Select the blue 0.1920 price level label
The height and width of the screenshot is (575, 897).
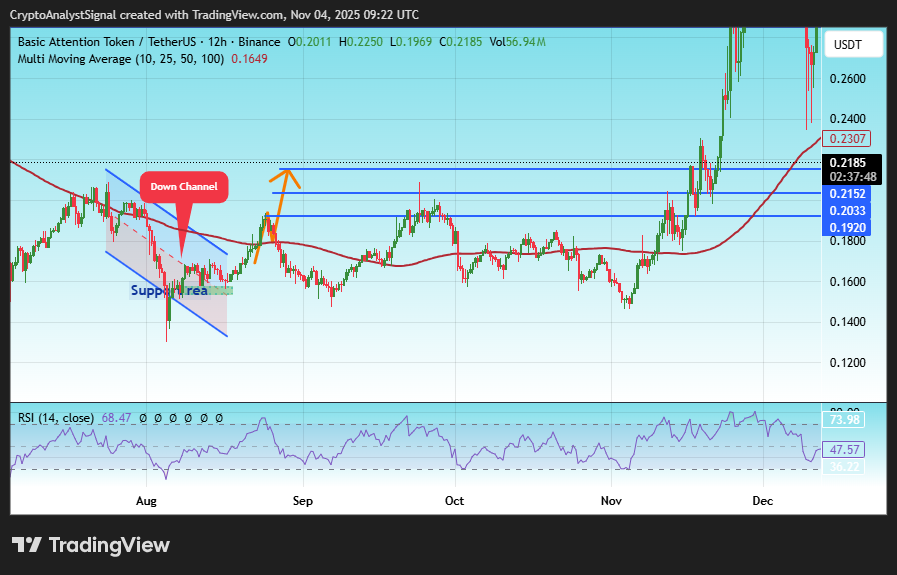click(847, 228)
